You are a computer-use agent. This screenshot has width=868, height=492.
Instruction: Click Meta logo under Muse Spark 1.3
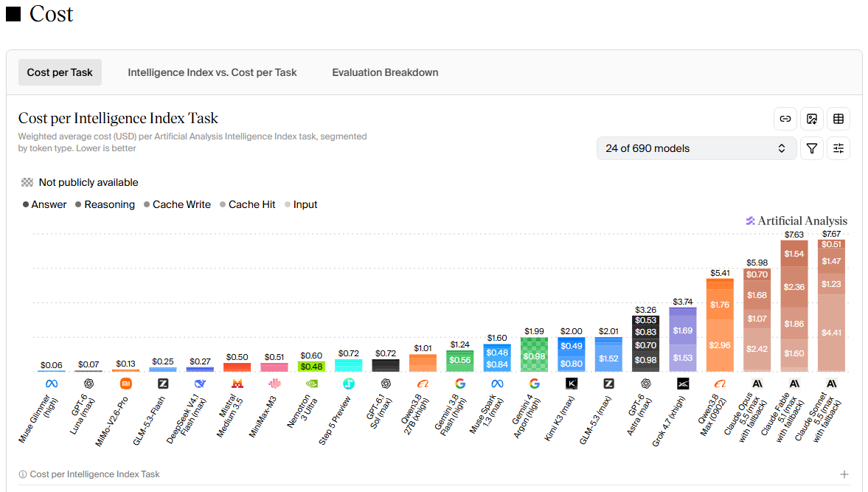[497, 384]
